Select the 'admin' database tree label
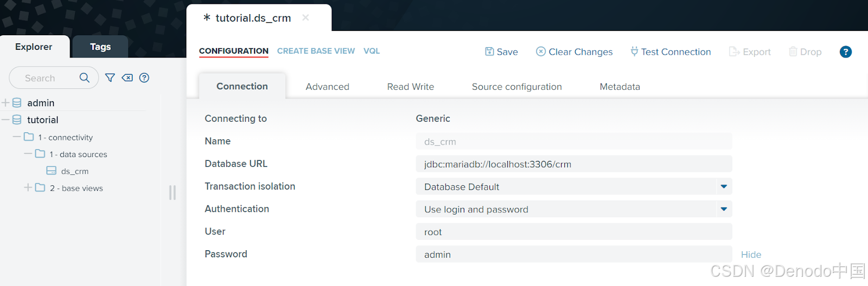 coord(41,103)
